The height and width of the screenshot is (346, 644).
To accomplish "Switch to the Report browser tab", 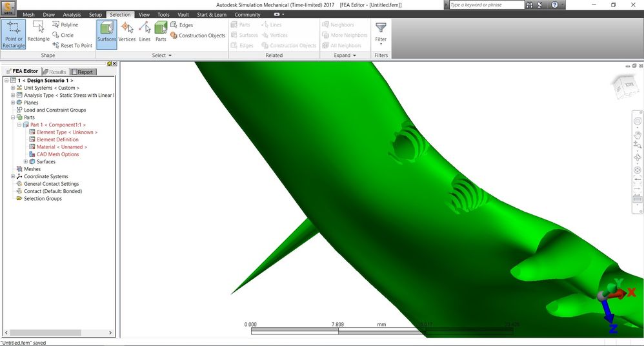I will point(83,72).
